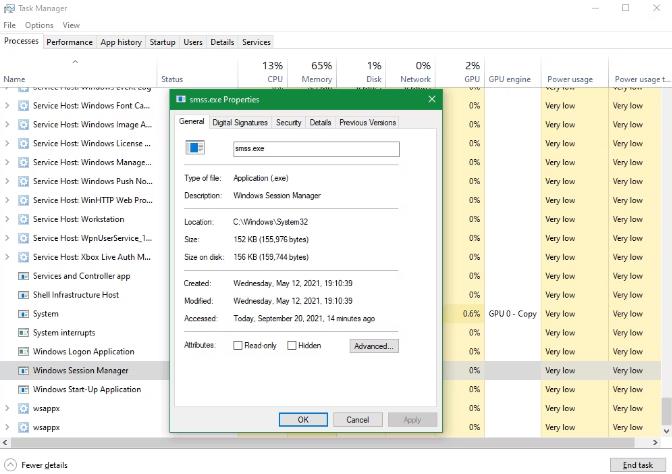This screenshot has height=474, width=672.
Task: Sort by the Power usage column header
Action: [574, 72]
